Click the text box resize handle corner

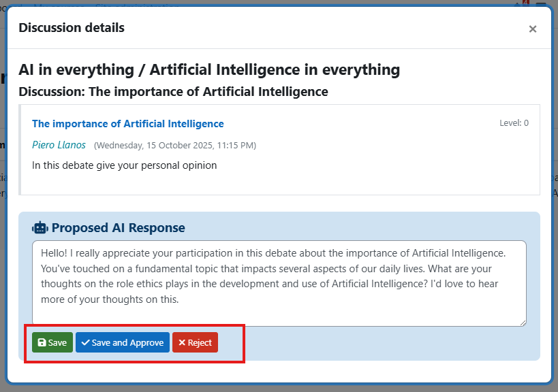coord(523,323)
